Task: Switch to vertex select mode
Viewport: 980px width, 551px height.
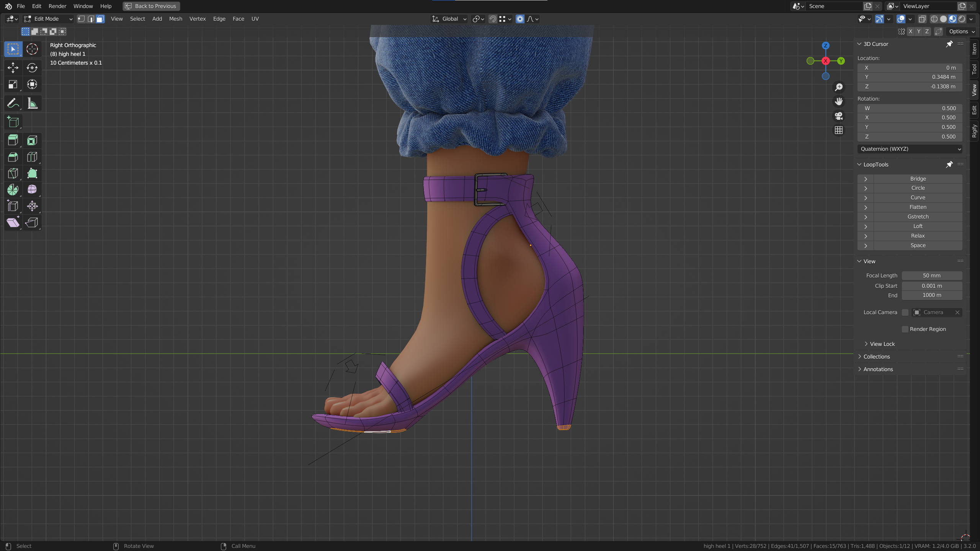Action: click(x=81, y=19)
